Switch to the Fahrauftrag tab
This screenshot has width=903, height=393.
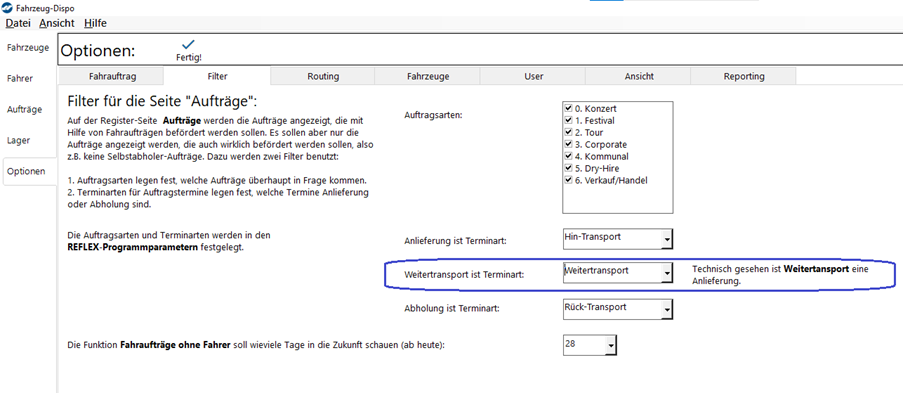pyautogui.click(x=112, y=76)
